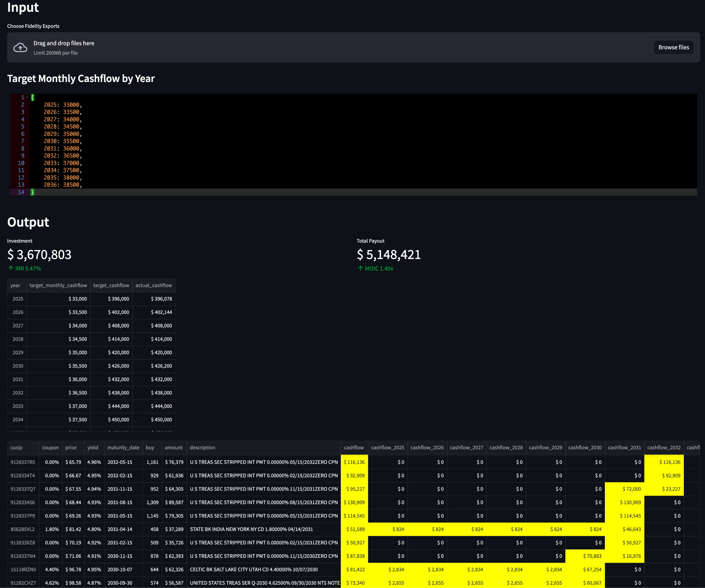Sort by the cashflow_2032 column header
705x588 pixels.
click(x=664, y=447)
